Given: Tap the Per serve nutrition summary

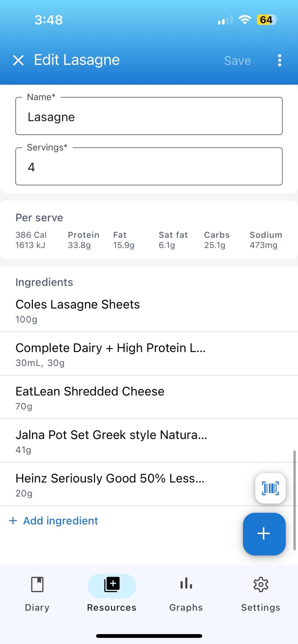Looking at the screenshot, I should [149, 230].
